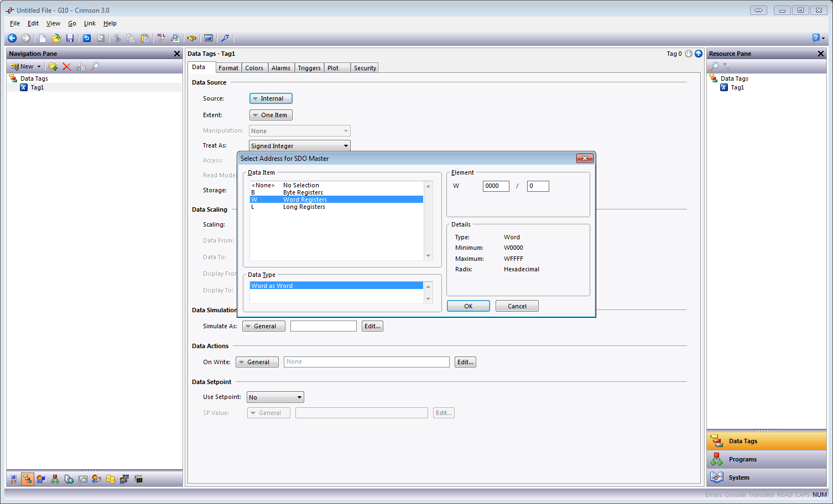833x504 pixels.
Task: Open the Treat As 'Signed Integer' combo box
Action: (300, 146)
